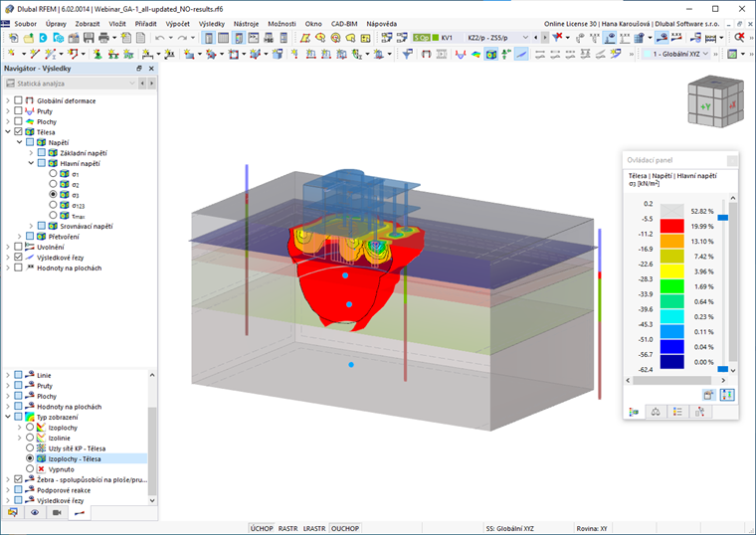
Task: Collapse the Hlavní napětí node
Action: coord(31,163)
